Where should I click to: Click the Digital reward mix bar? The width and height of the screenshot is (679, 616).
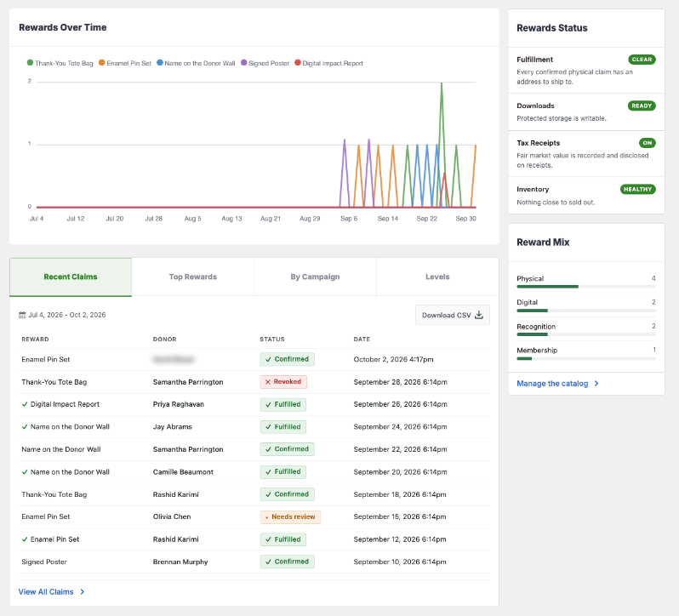click(586, 311)
